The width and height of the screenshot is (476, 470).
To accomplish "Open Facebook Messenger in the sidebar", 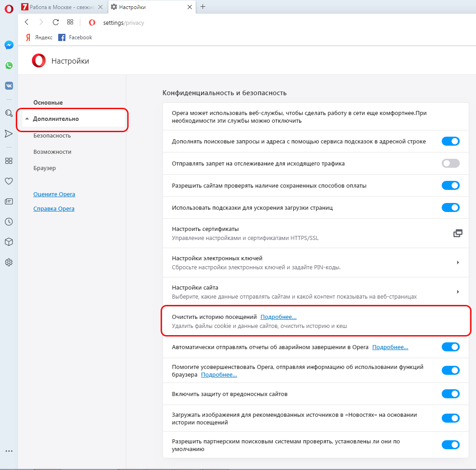I will [9, 45].
